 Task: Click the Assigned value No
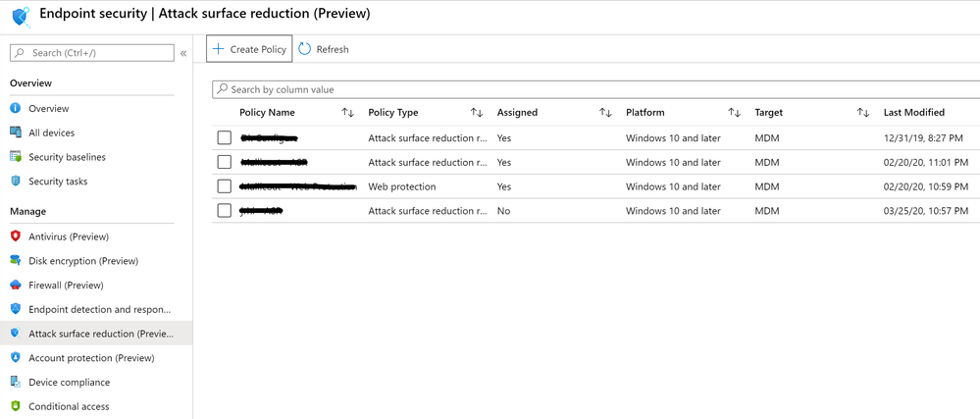pyautogui.click(x=504, y=211)
